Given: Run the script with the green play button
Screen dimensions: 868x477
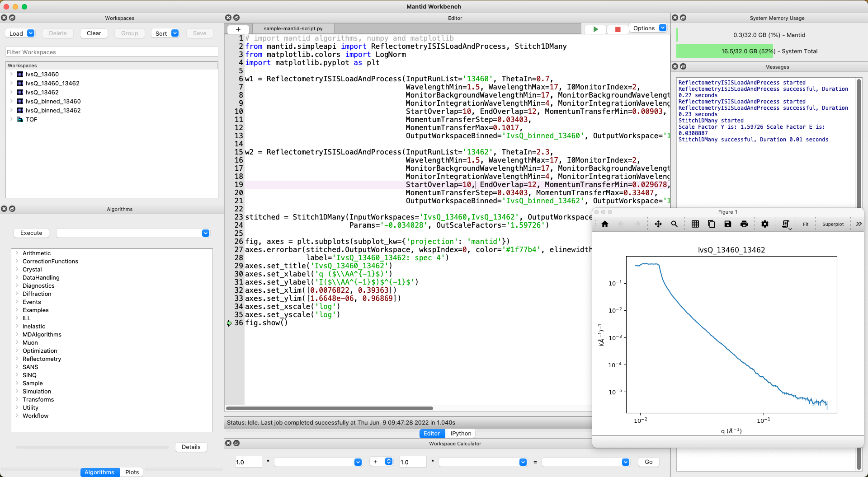Looking at the screenshot, I should (596, 29).
